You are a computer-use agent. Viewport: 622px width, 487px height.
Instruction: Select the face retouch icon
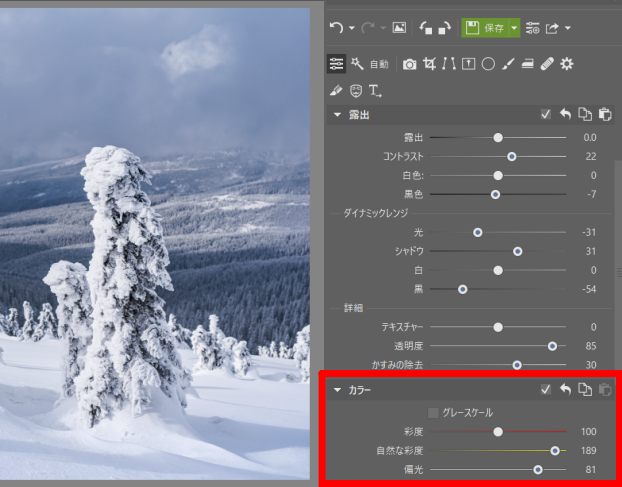(356, 91)
